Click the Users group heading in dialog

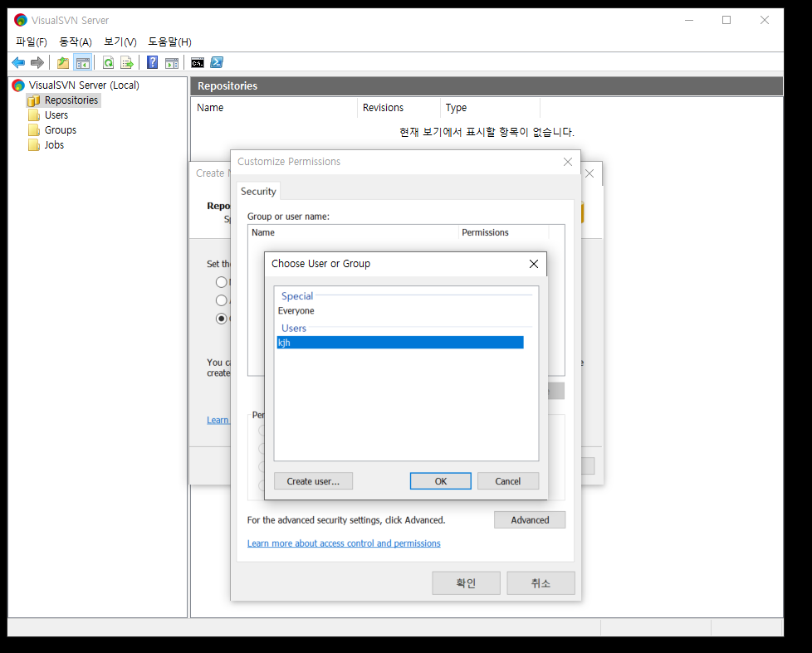point(294,328)
